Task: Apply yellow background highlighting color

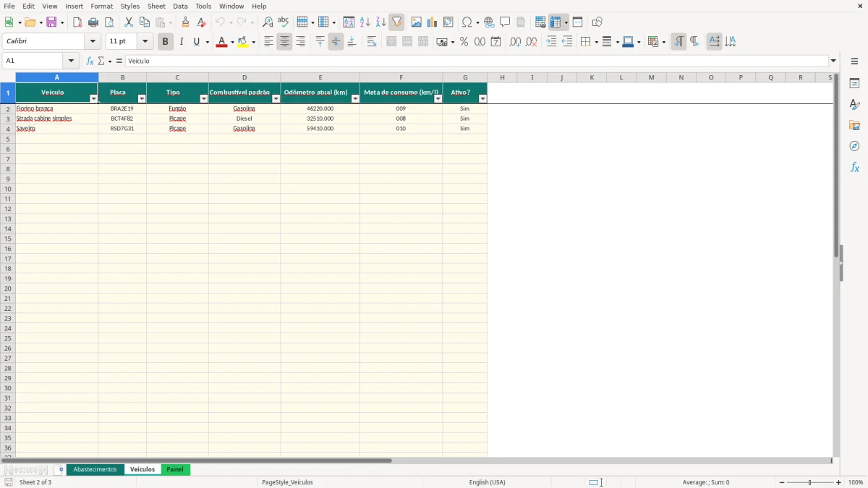Action: coord(243,42)
